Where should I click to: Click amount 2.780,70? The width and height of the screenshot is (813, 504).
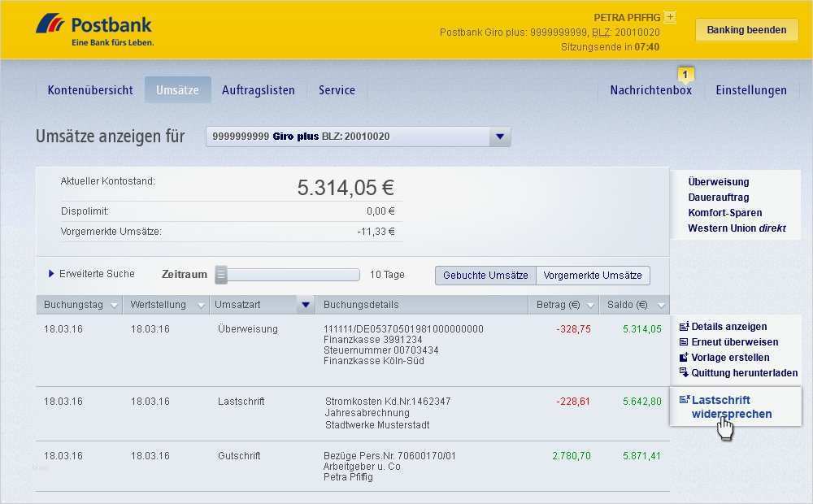[x=572, y=456]
